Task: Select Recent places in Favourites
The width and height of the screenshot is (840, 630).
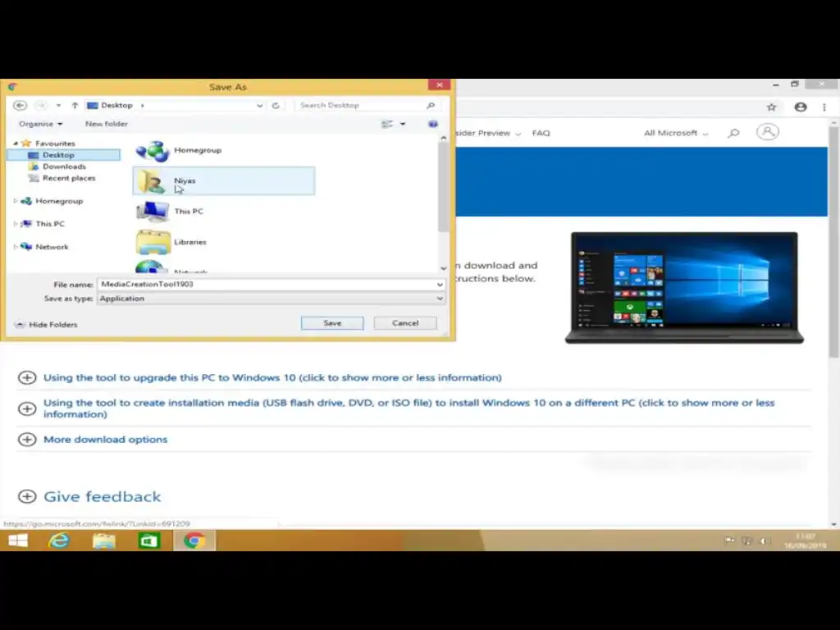Action: click(x=69, y=178)
